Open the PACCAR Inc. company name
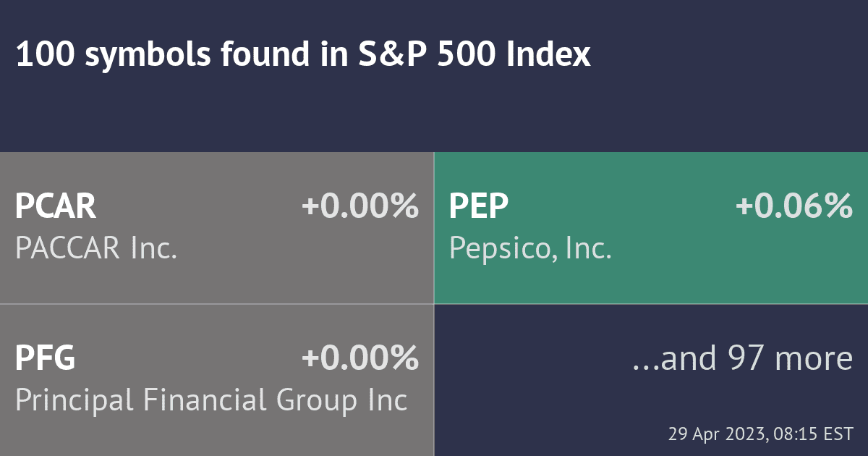This screenshot has height=456, width=868. pyautogui.click(x=96, y=249)
